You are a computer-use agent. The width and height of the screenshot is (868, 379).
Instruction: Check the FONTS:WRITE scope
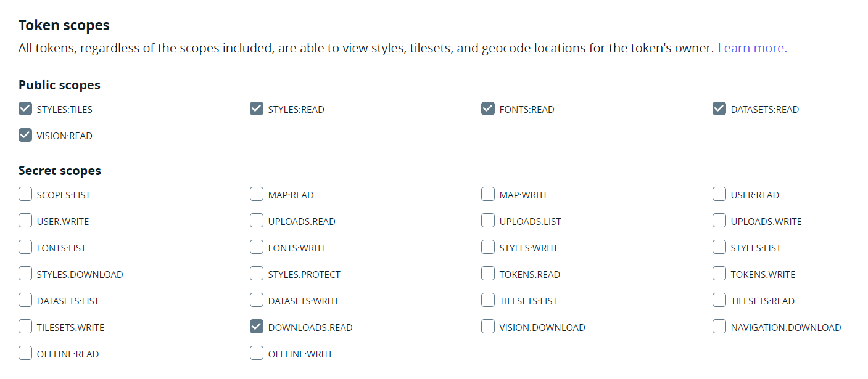point(257,248)
